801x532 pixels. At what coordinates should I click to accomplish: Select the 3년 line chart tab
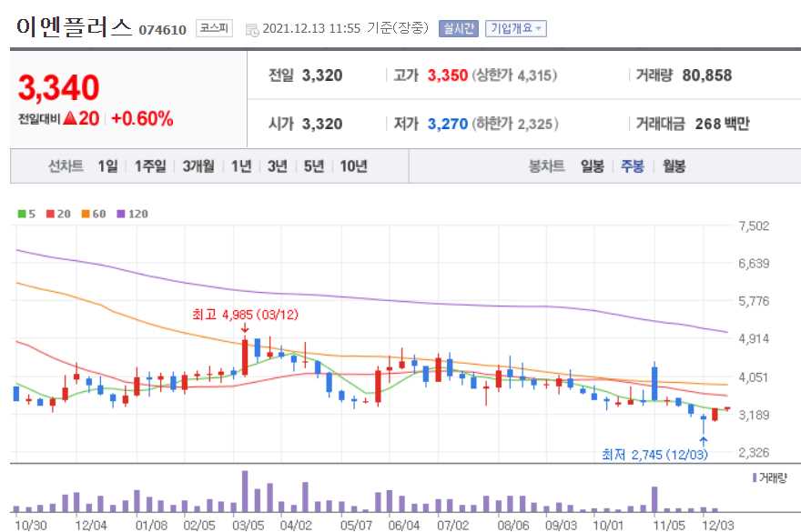tap(278, 166)
